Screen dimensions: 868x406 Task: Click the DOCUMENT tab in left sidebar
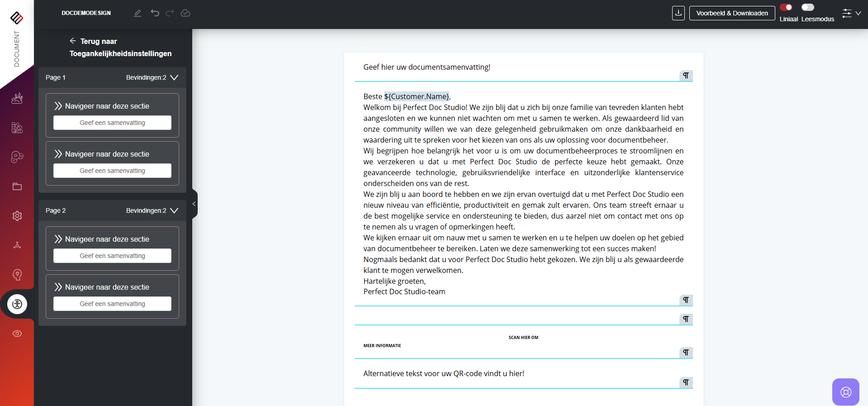(17, 48)
